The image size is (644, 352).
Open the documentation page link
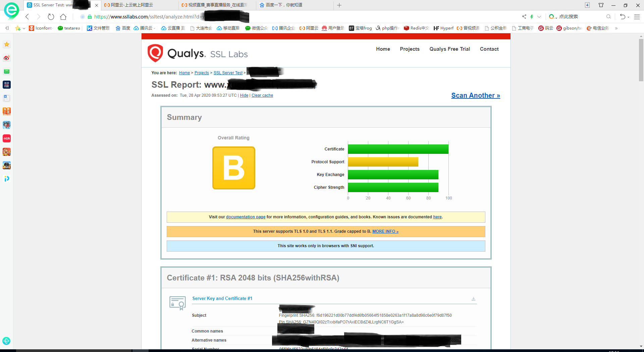(246, 217)
